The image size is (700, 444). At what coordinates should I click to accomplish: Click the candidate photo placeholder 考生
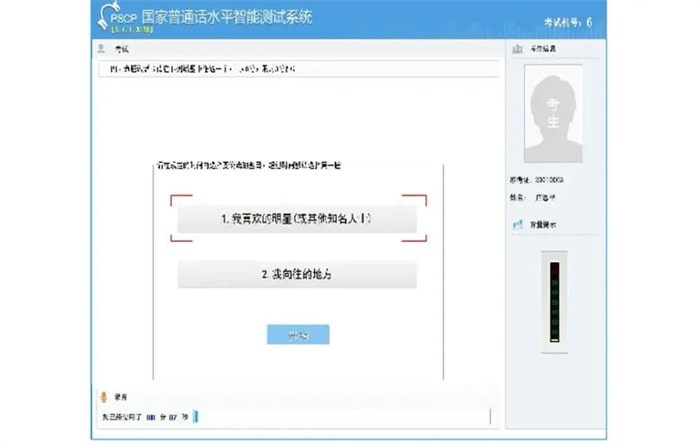[x=553, y=114]
